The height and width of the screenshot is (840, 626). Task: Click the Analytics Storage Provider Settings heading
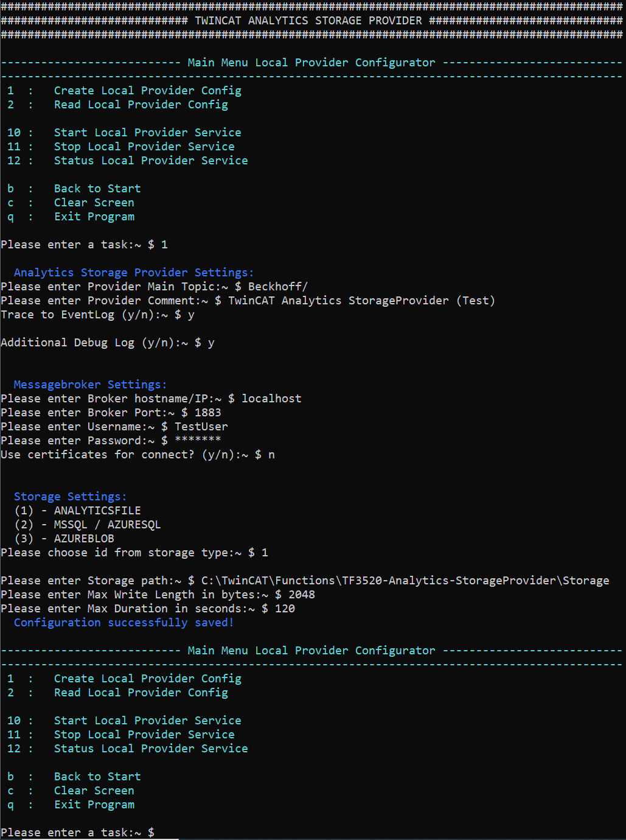134,273
